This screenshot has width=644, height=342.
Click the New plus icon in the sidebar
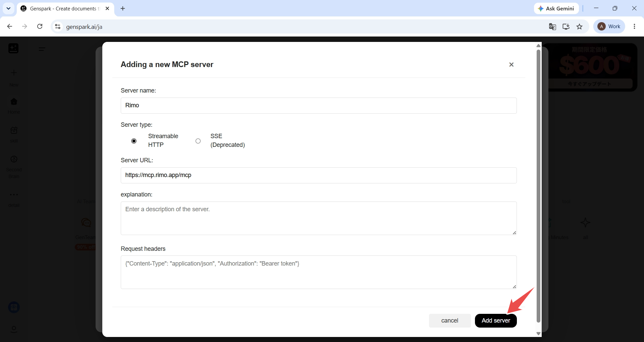(14, 73)
